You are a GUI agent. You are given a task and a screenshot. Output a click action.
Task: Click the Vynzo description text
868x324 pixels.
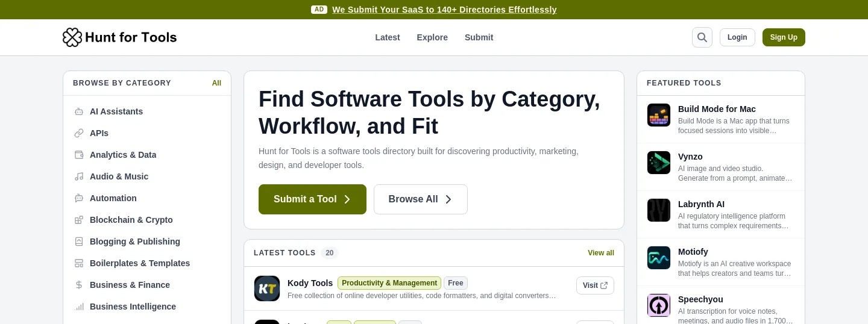(735, 173)
